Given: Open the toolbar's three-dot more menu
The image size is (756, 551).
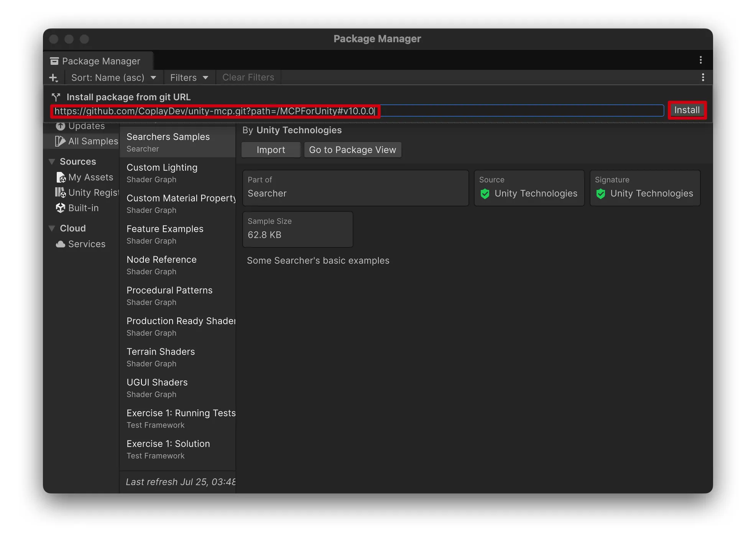Looking at the screenshot, I should 703,78.
